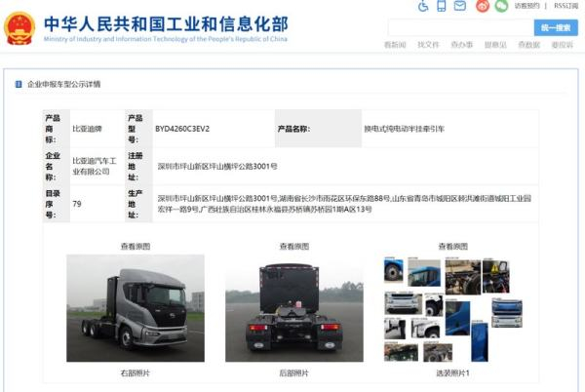The width and height of the screenshot is (585, 392).
Task: Open the right-side truck photo thumbnail
Action: [x=136, y=308]
